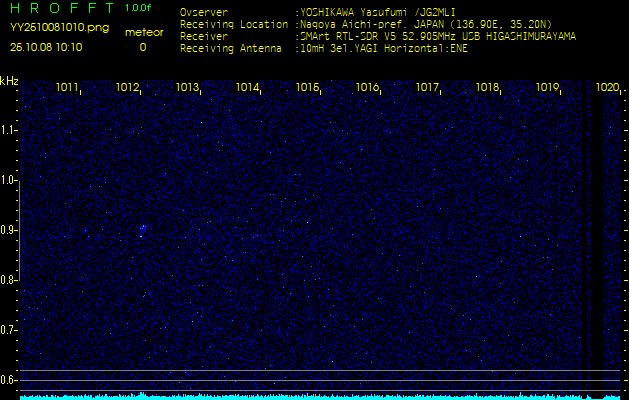Click the 1017 time marker
Screen dimensions: 629x400
428,87
